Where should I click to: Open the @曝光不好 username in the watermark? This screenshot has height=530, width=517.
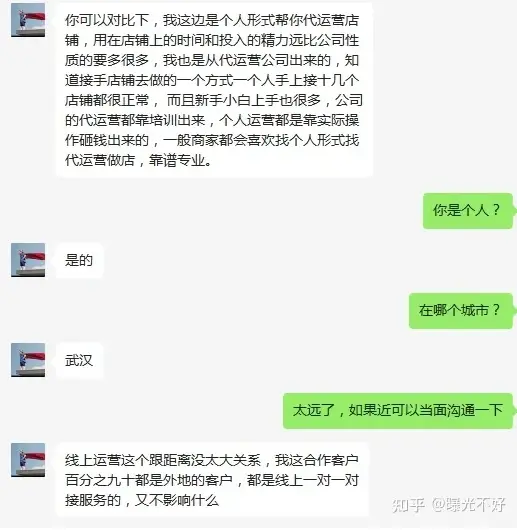[x=469, y=505]
